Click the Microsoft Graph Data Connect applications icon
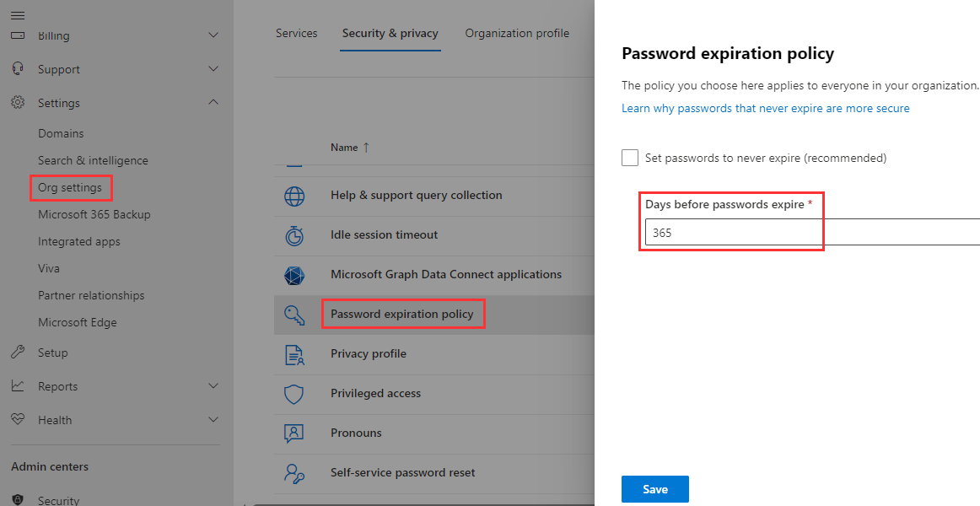980x506 pixels. (x=294, y=274)
